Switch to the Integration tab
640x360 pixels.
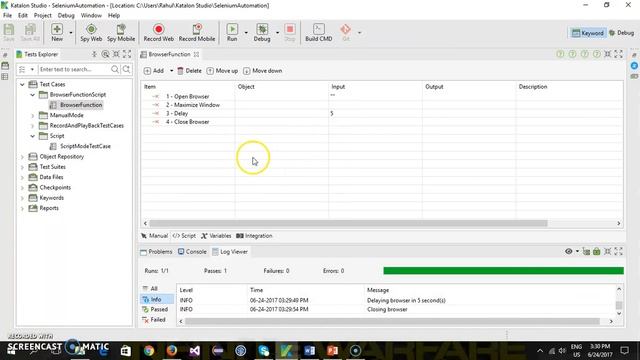click(254, 236)
